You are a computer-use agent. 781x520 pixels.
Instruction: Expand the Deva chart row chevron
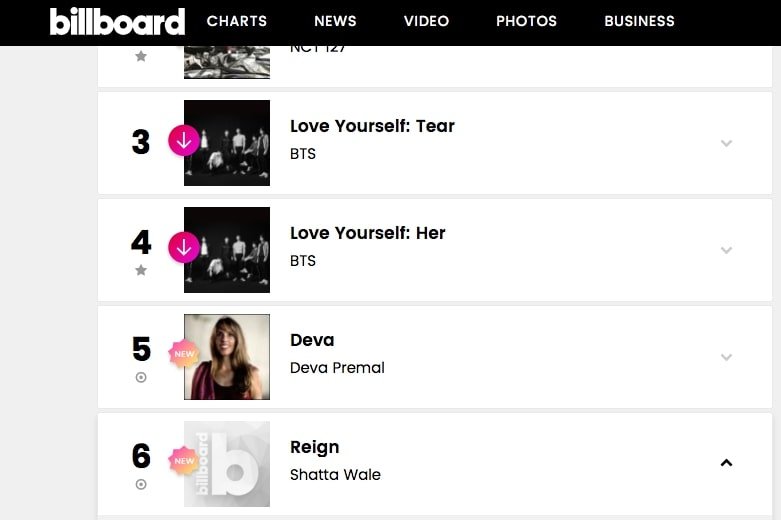pos(726,357)
